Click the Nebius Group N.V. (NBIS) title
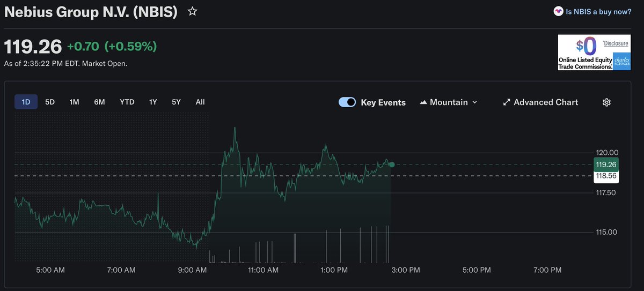This screenshot has height=291, width=644. pos(91,12)
